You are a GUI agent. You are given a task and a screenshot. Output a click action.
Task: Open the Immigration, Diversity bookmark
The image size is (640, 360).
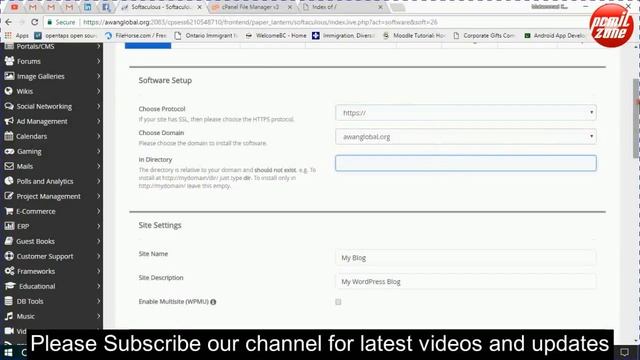(x=344, y=36)
